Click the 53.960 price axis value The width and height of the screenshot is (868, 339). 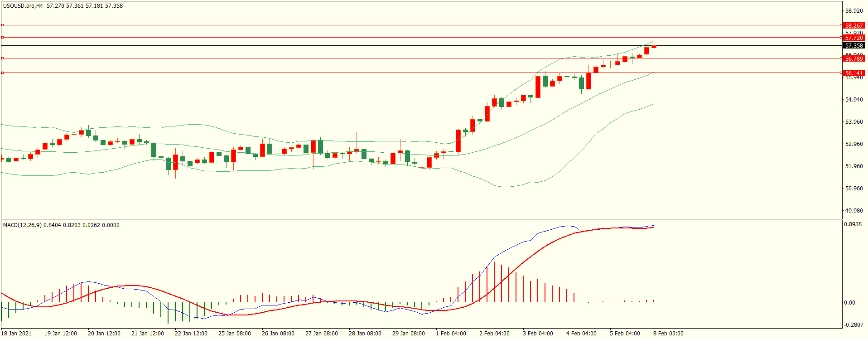click(854, 122)
